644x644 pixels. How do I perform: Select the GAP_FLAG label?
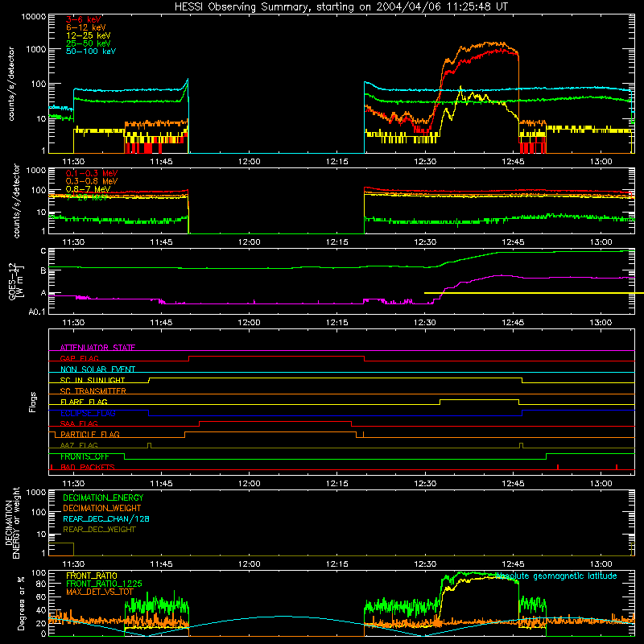[x=79, y=358]
